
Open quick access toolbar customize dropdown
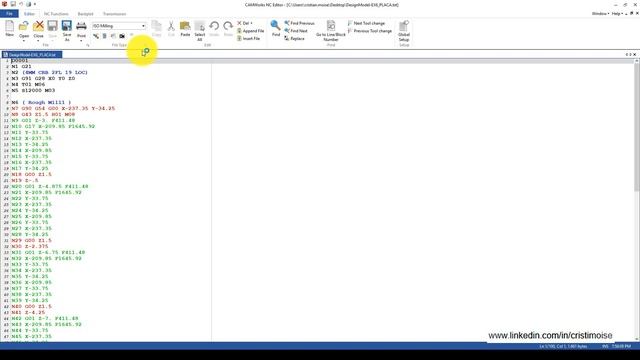tap(35, 4)
